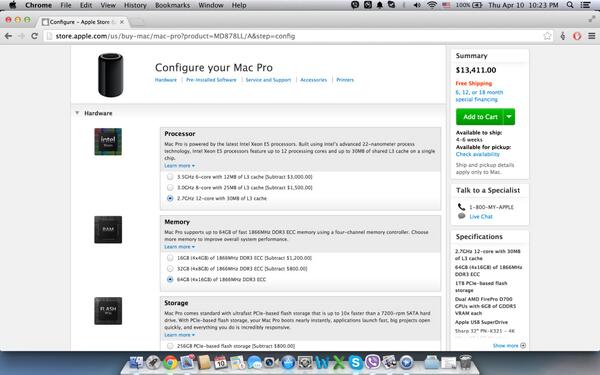Choose 16GB (4x4GB) memory option
This screenshot has height=375, width=600.
(170, 258)
